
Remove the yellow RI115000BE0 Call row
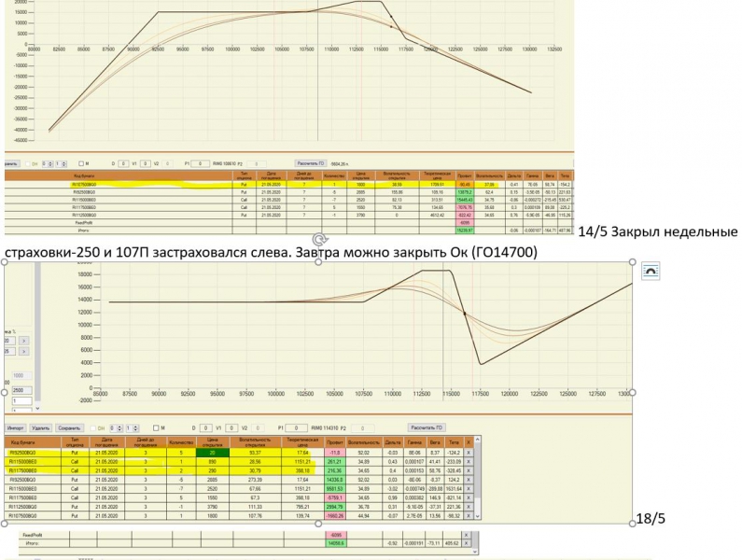click(x=469, y=462)
